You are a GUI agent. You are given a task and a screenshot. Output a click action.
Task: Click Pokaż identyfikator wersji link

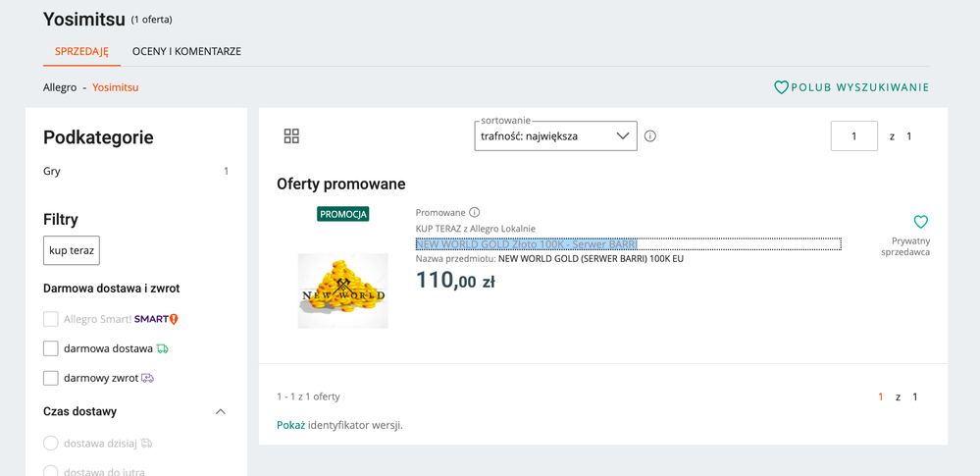point(290,425)
